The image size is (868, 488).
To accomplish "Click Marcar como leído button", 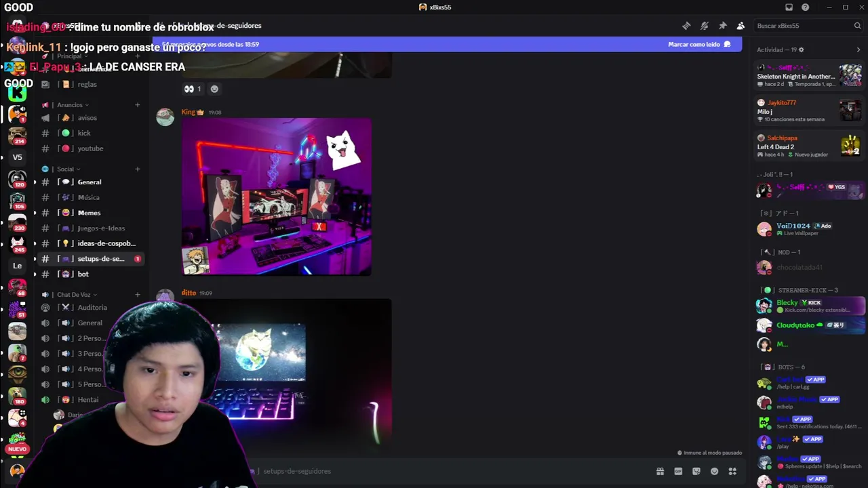I will click(x=699, y=44).
